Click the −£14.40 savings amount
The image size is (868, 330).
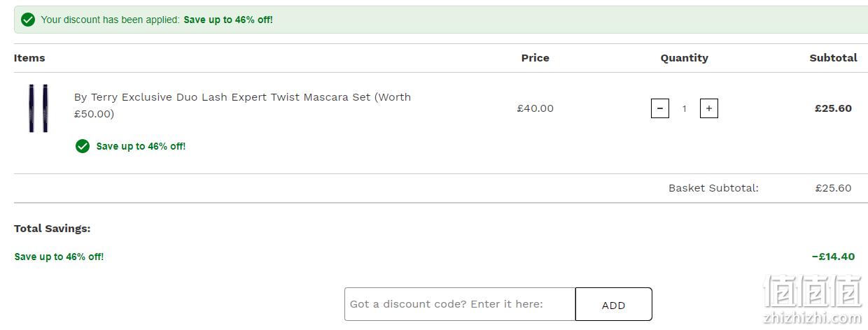pyautogui.click(x=833, y=257)
